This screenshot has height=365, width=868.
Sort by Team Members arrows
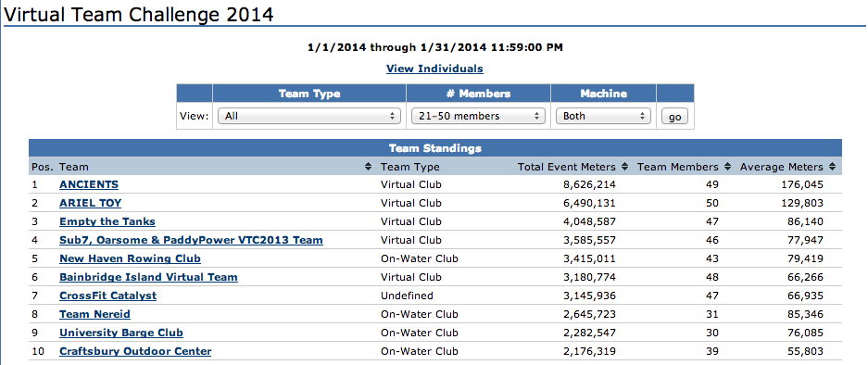pos(728,167)
